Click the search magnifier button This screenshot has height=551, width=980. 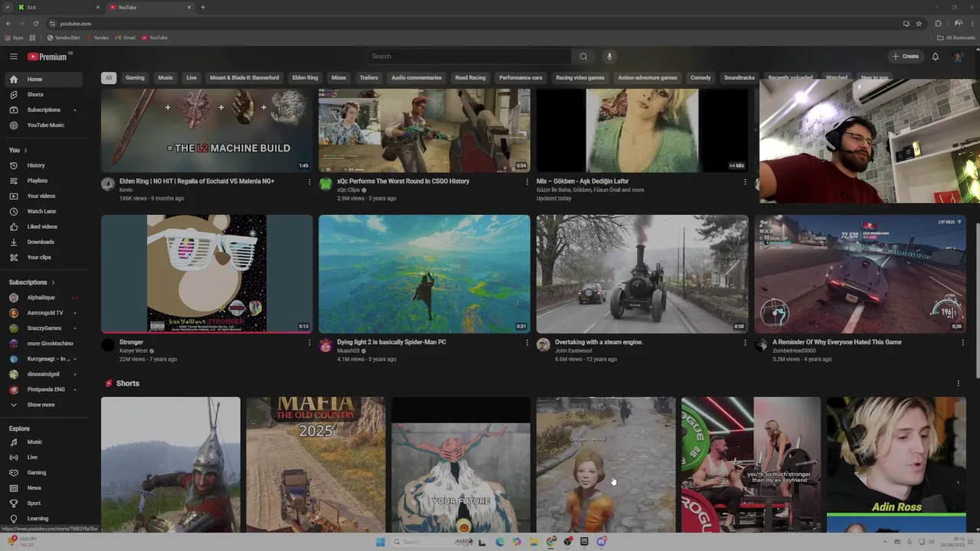pyautogui.click(x=583, y=57)
